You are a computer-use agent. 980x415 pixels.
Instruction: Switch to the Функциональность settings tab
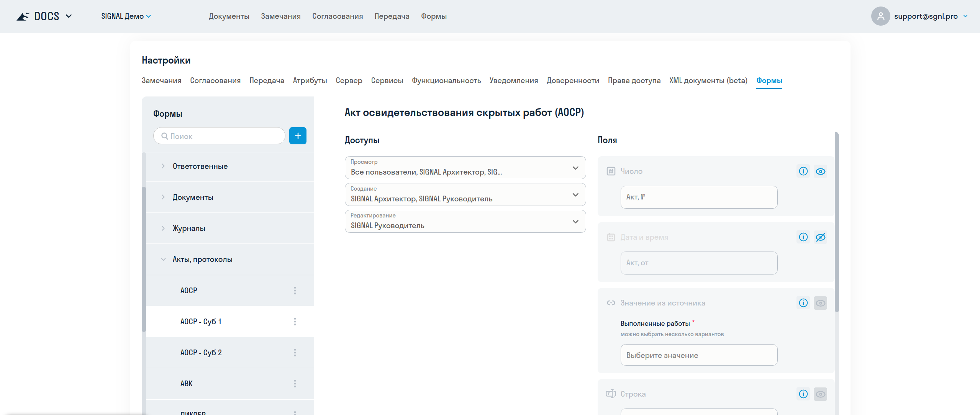(x=446, y=80)
